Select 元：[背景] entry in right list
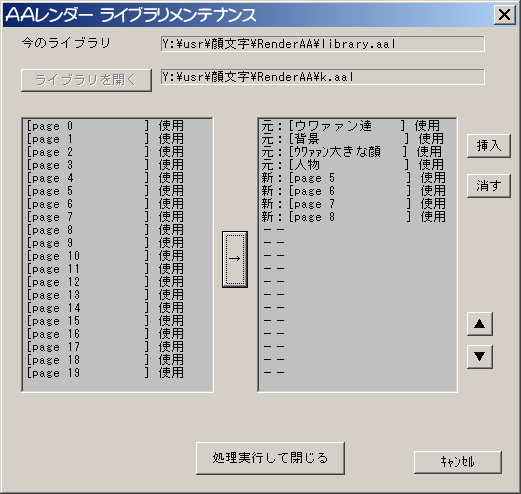Viewport: 521px width, 494px height. (x=353, y=139)
